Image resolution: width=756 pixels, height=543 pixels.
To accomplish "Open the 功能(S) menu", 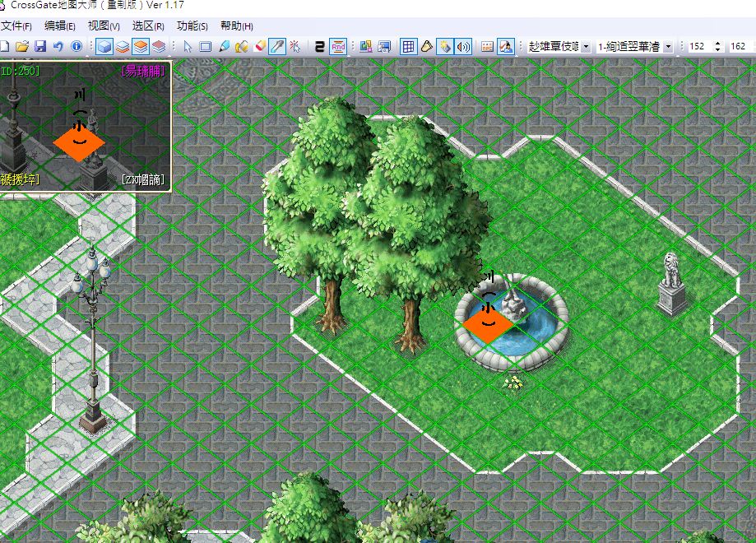I will (x=192, y=26).
